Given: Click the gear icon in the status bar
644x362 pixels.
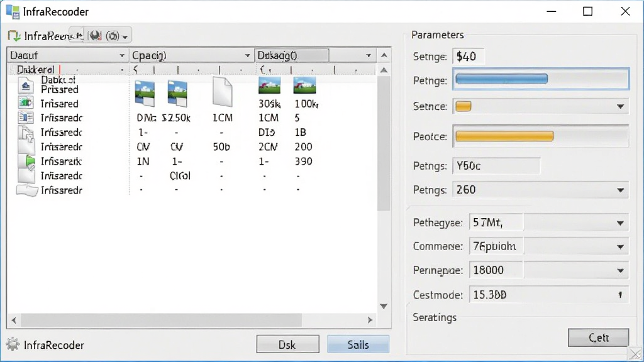Looking at the screenshot, I should tap(13, 344).
